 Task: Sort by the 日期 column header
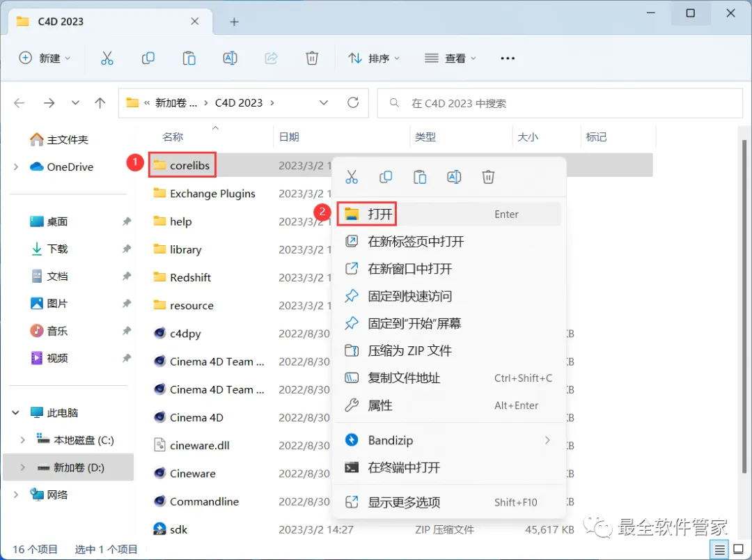pyautogui.click(x=289, y=137)
